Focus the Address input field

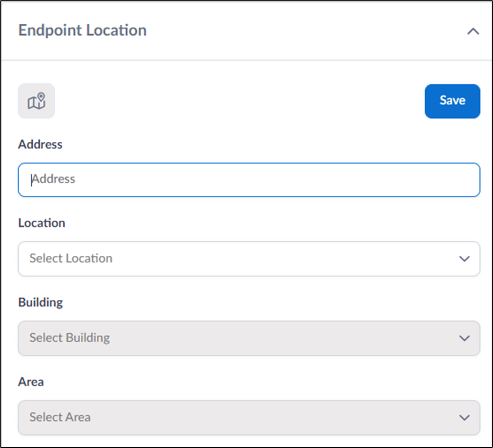[x=249, y=180]
